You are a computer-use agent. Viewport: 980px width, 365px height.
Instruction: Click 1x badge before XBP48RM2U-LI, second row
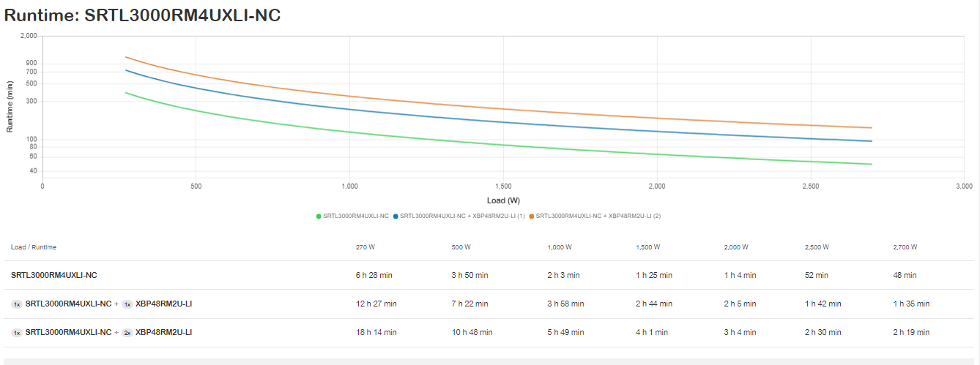coord(127,304)
